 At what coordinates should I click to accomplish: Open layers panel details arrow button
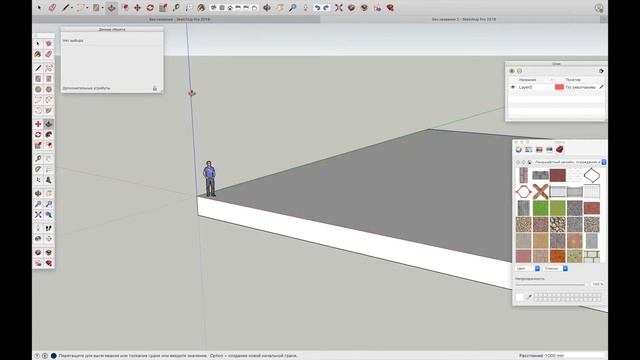[x=601, y=71]
